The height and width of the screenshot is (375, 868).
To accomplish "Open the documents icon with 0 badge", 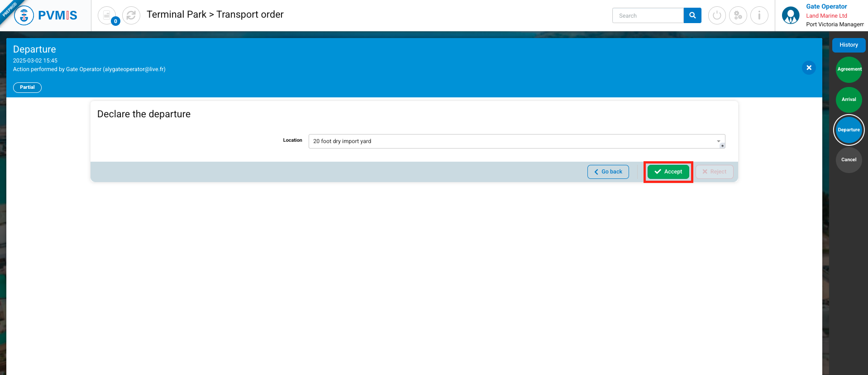I will click(x=107, y=15).
